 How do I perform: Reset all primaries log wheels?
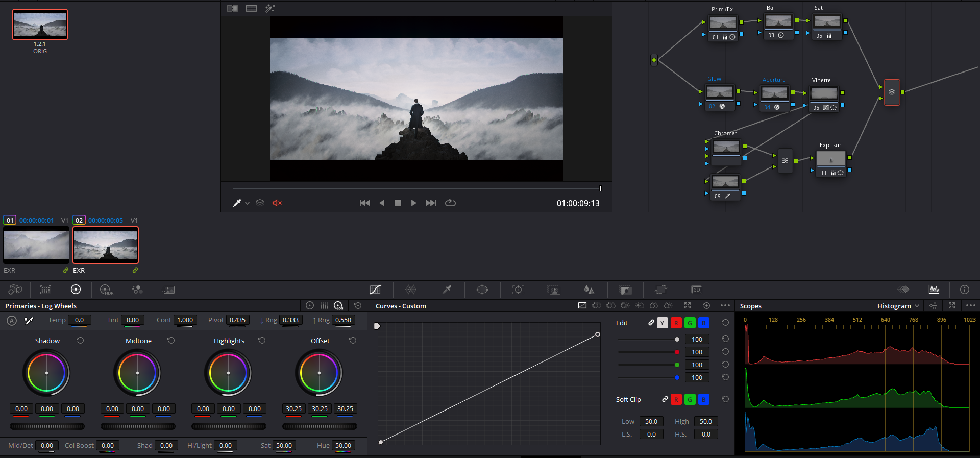[358, 305]
